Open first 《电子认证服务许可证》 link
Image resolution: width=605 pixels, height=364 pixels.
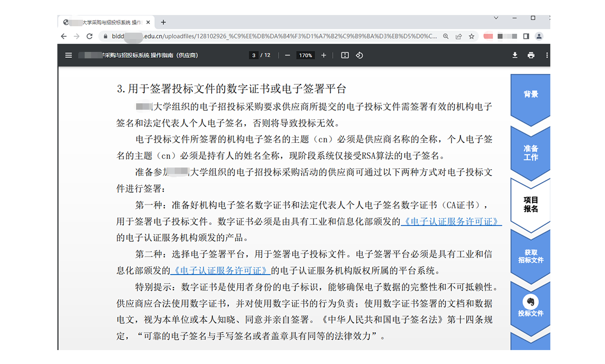click(x=451, y=221)
